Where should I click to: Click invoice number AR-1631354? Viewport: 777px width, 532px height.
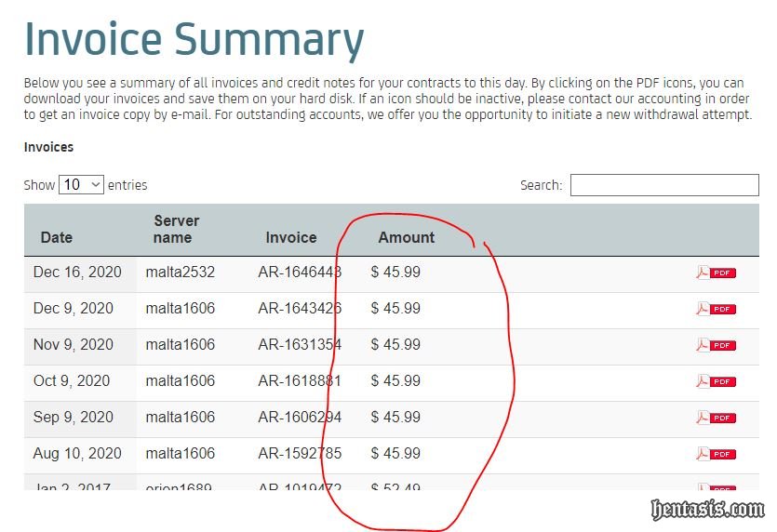300,345
